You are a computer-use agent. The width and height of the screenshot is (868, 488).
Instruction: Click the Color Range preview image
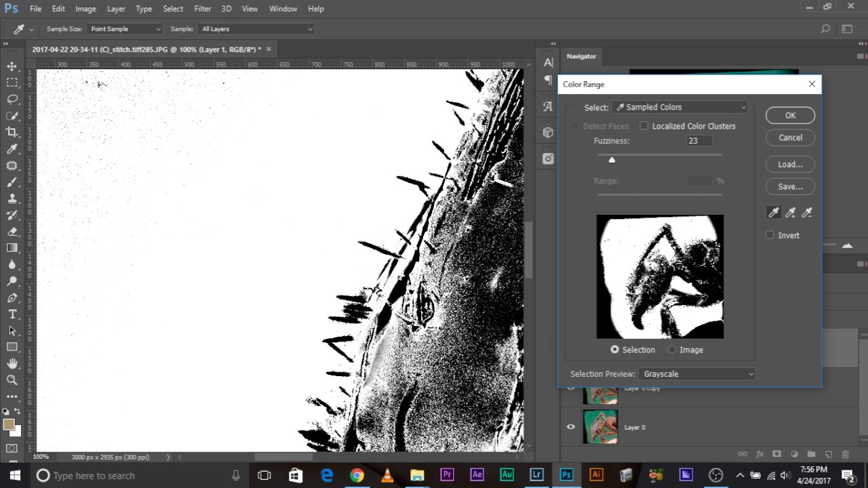660,277
